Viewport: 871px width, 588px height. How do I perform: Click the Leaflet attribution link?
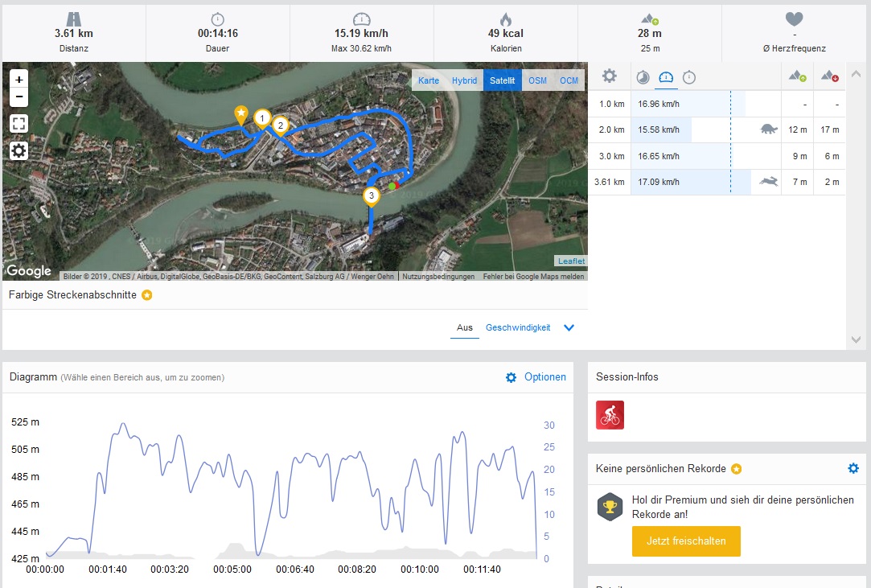click(571, 261)
